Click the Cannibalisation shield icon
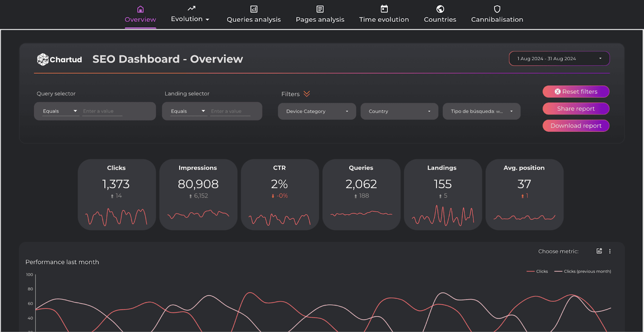Screen dimensions: 644x332 tap(497, 9)
